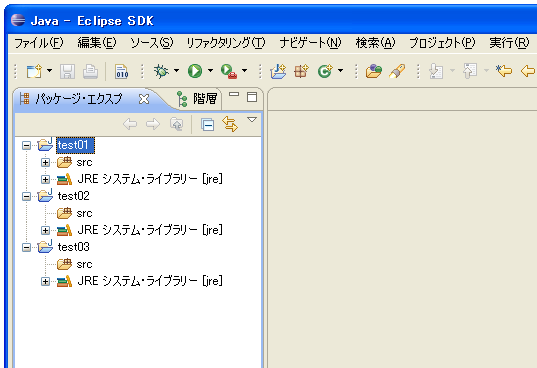Click the New Java Project icon
Screen dimensions: 537x368
(x=278, y=71)
